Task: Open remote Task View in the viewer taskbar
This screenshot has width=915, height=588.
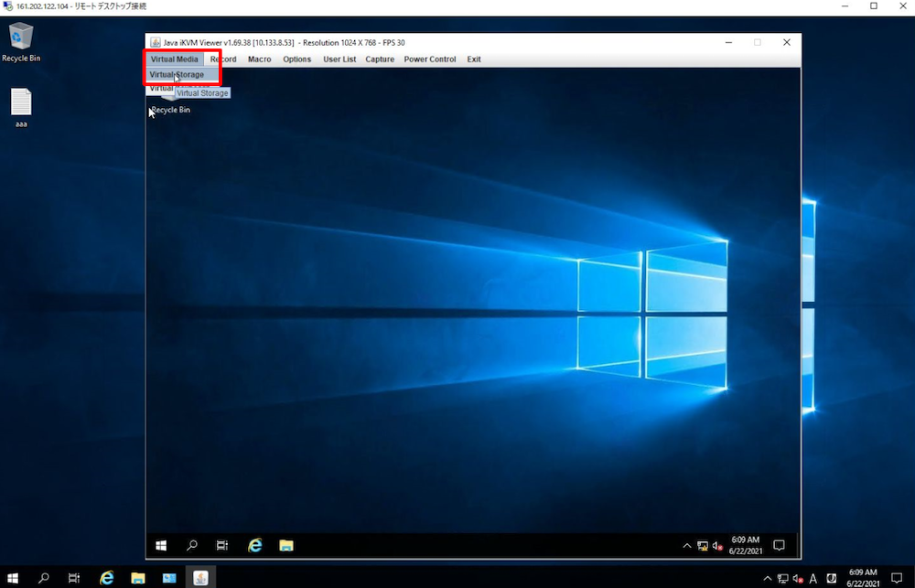Action: (222, 545)
